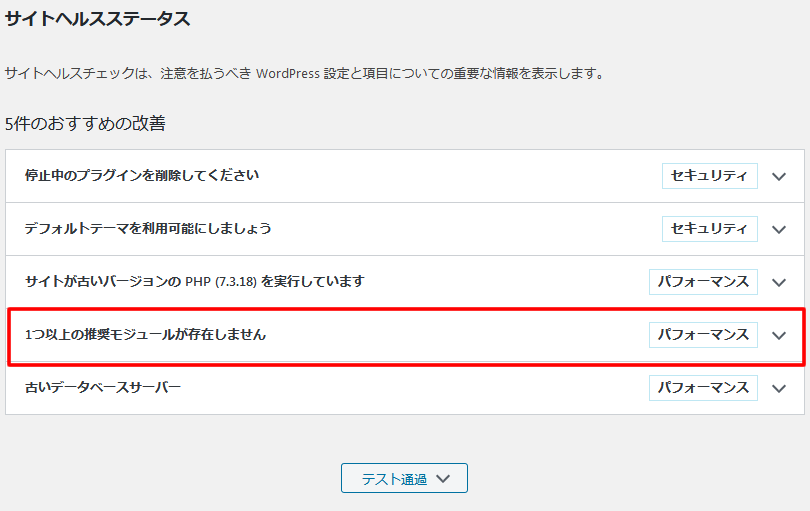Click the 5件のおすすめの改善 heading
Viewport: 810px width, 511px height.
pyautogui.click(x=85, y=123)
